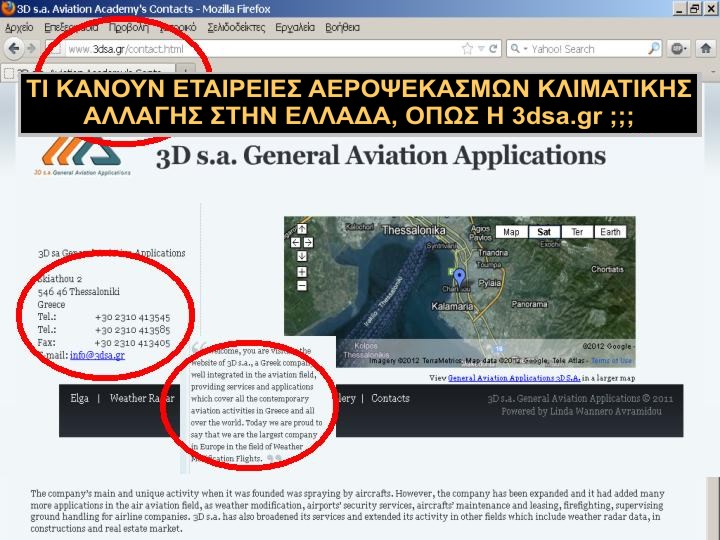Open the Προβολή menu
This screenshot has height=540, width=720.
pos(129,28)
